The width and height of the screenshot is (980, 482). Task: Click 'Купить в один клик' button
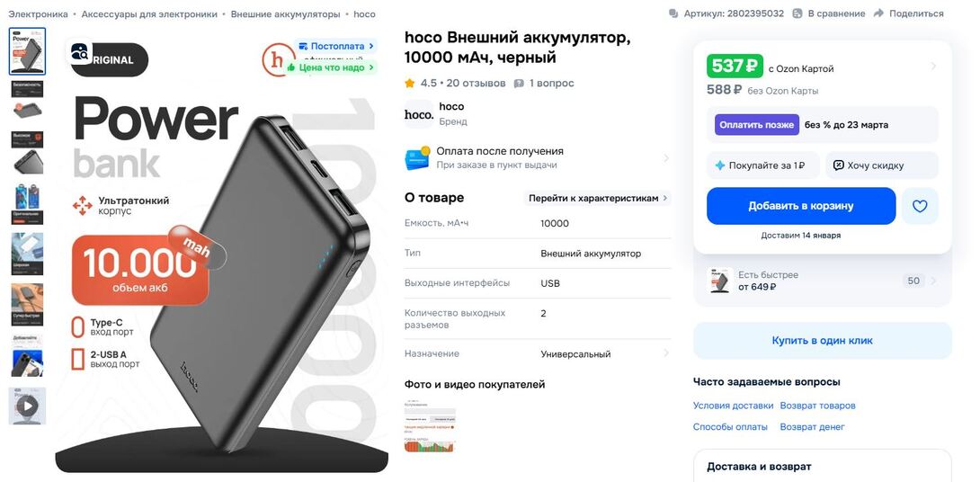pyautogui.click(x=823, y=341)
